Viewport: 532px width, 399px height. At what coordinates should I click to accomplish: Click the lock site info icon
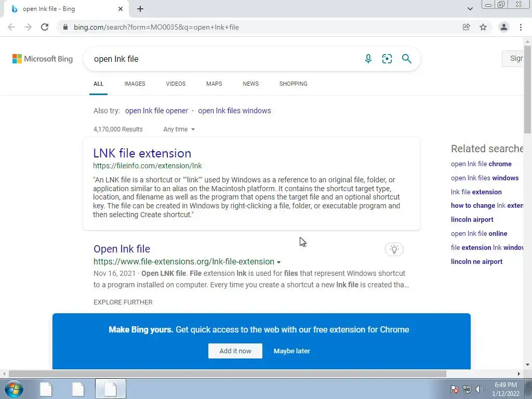coord(65,27)
